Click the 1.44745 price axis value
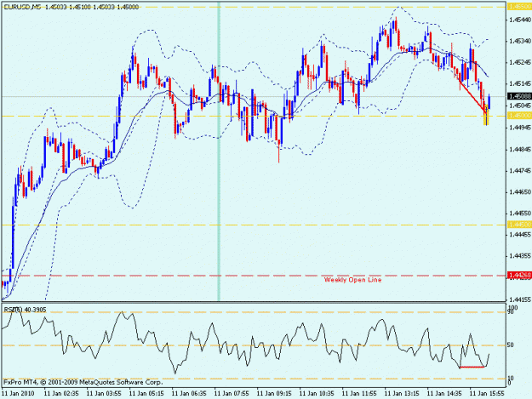This screenshot has width=532, height=399. (520, 170)
